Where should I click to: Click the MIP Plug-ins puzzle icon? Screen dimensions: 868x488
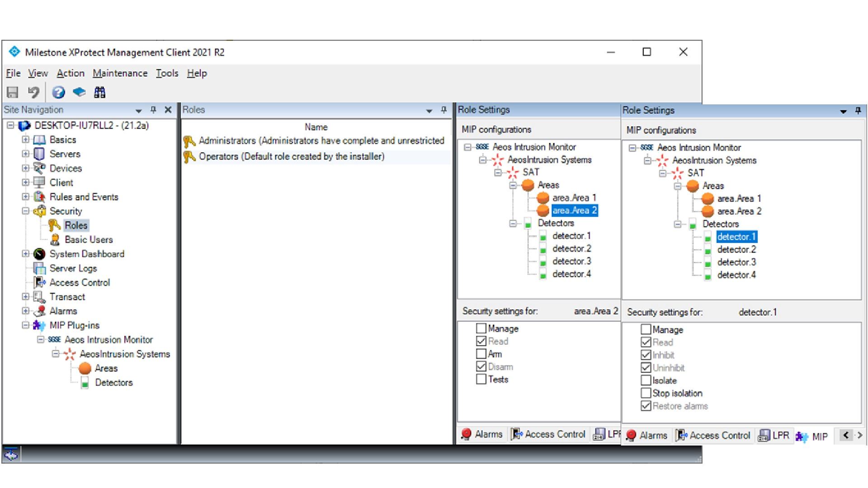coord(40,325)
